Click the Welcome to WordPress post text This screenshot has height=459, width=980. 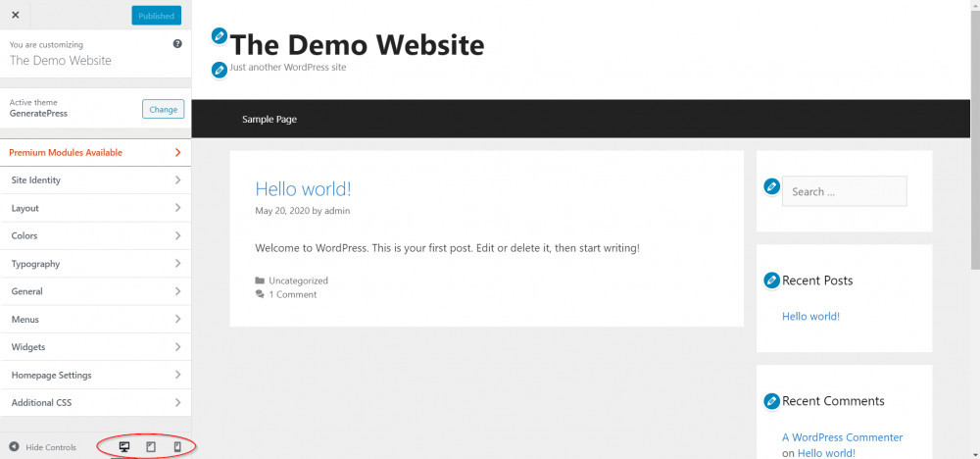tap(448, 248)
